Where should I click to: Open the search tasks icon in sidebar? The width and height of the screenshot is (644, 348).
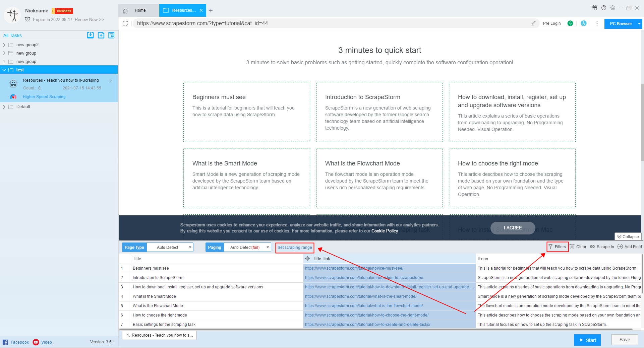coord(112,35)
